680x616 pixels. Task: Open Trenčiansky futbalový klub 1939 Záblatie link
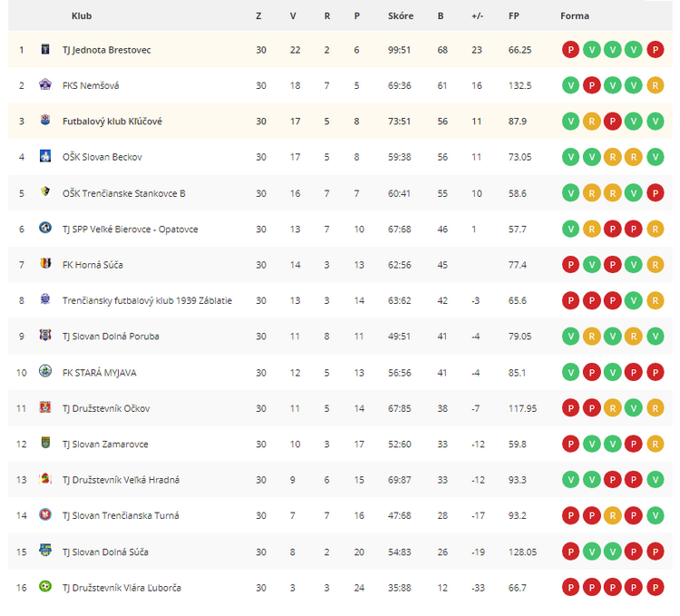pyautogui.click(x=147, y=300)
